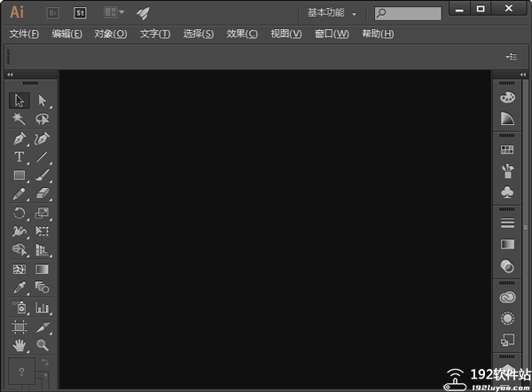Viewport: 532px width, 392px height.
Task: Activate the Rotate tool
Action: point(20,213)
